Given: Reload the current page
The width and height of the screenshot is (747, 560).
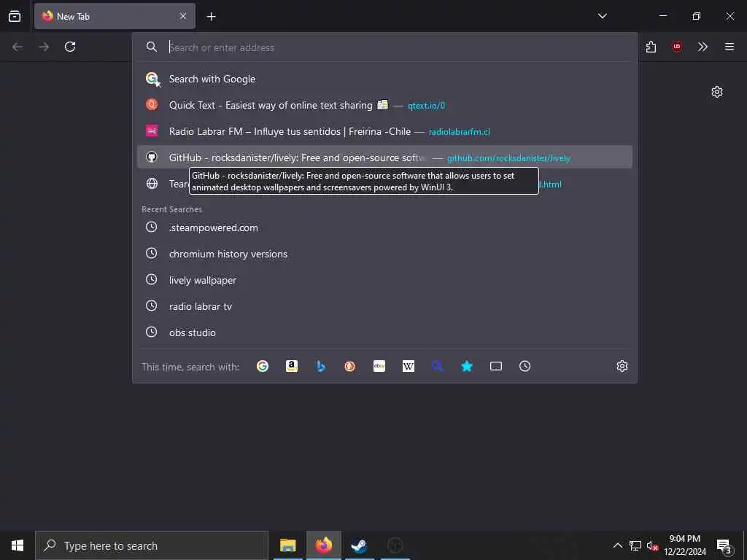Looking at the screenshot, I should (x=70, y=47).
